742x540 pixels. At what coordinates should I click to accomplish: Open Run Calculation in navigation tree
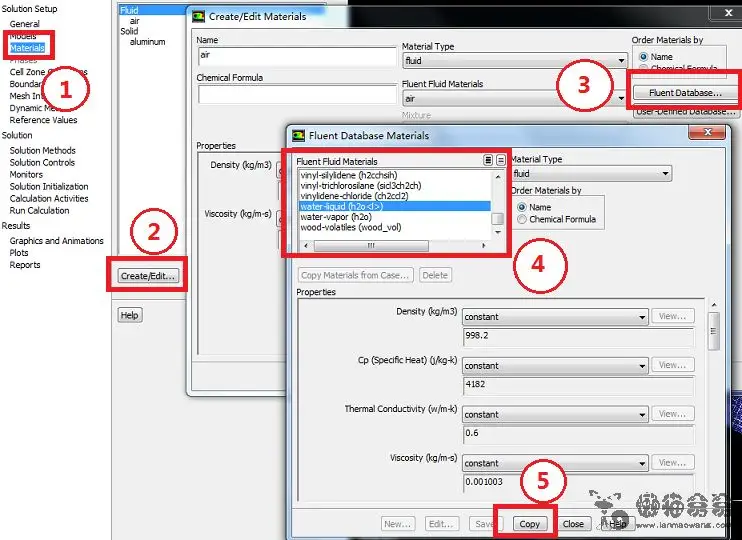point(39,211)
